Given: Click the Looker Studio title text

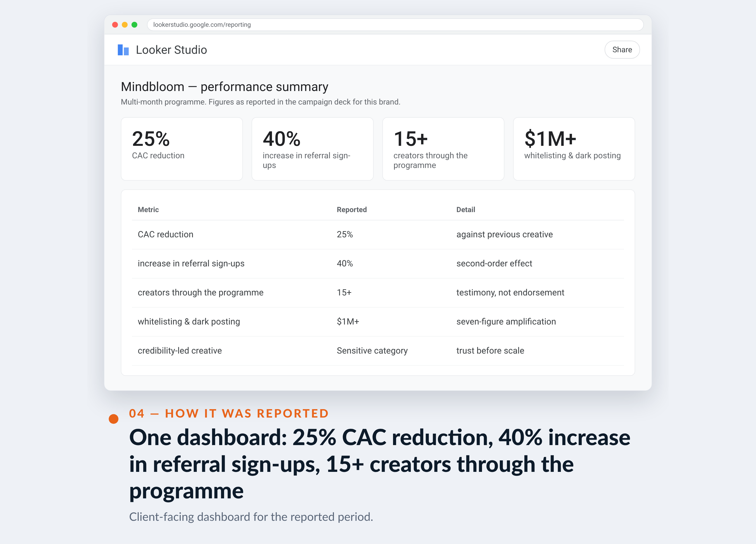Looking at the screenshot, I should 171,50.
